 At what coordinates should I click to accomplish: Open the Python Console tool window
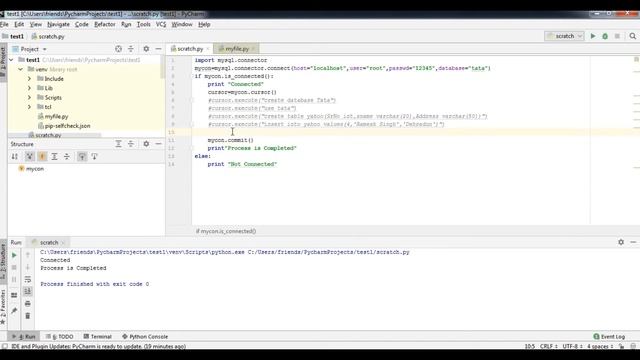(145, 336)
